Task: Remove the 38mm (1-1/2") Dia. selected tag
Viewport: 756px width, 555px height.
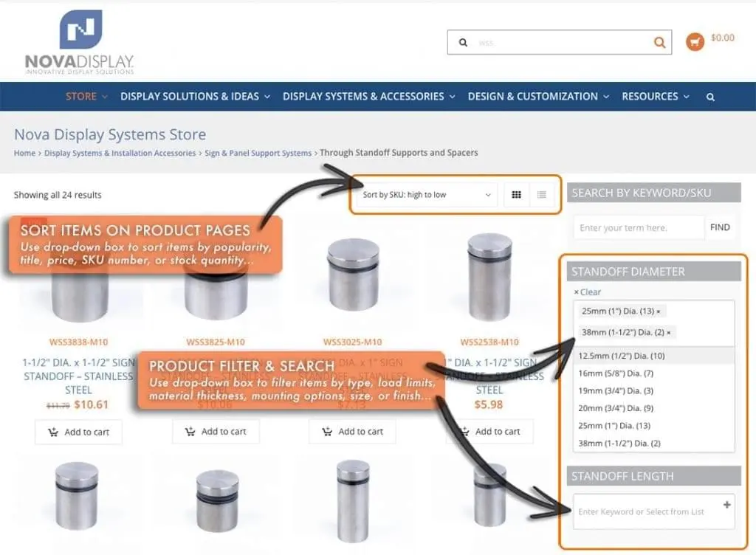Action: click(669, 332)
